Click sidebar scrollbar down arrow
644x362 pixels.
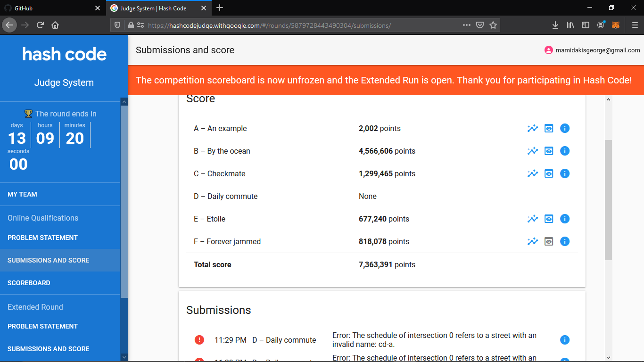pyautogui.click(x=124, y=357)
